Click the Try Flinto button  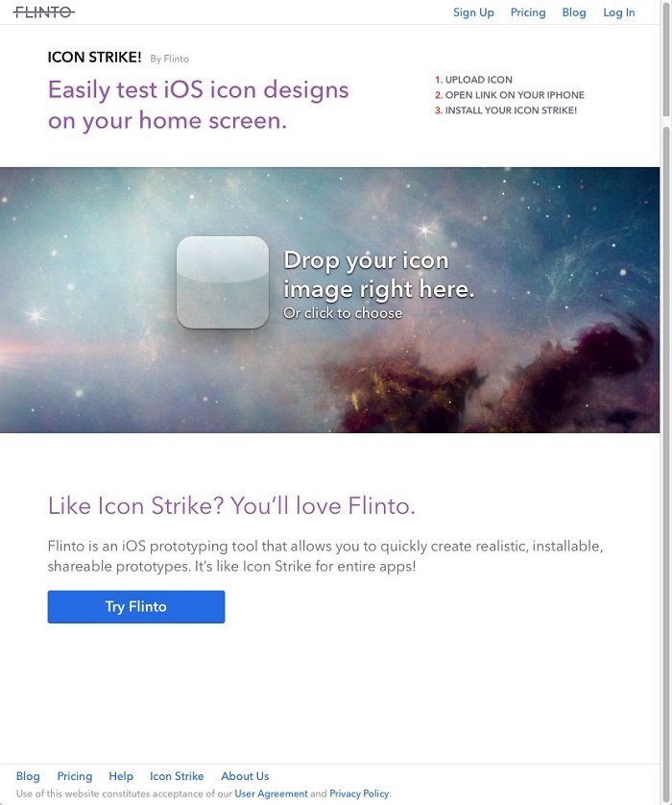coord(136,606)
